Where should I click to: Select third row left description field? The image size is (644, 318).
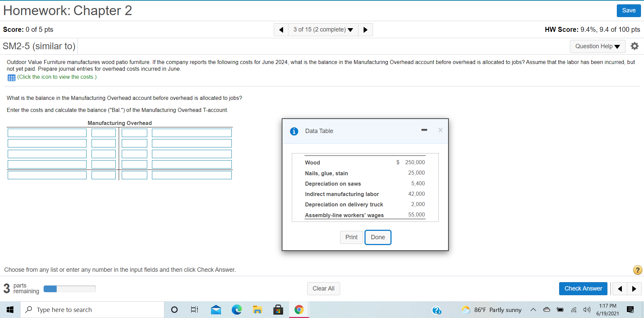47,154
